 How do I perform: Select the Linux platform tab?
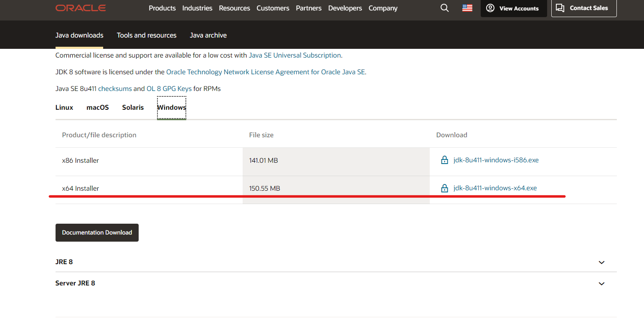tap(64, 108)
